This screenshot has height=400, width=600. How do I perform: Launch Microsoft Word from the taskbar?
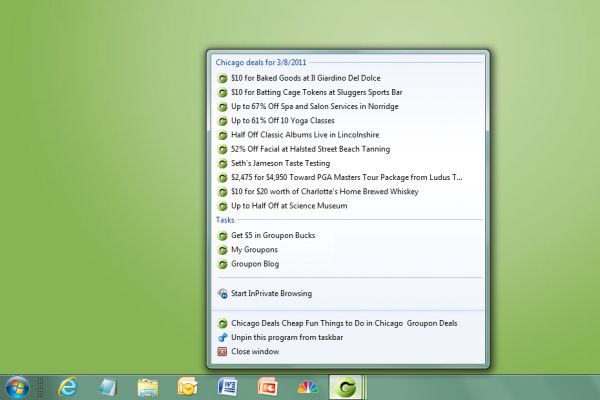(x=228, y=387)
